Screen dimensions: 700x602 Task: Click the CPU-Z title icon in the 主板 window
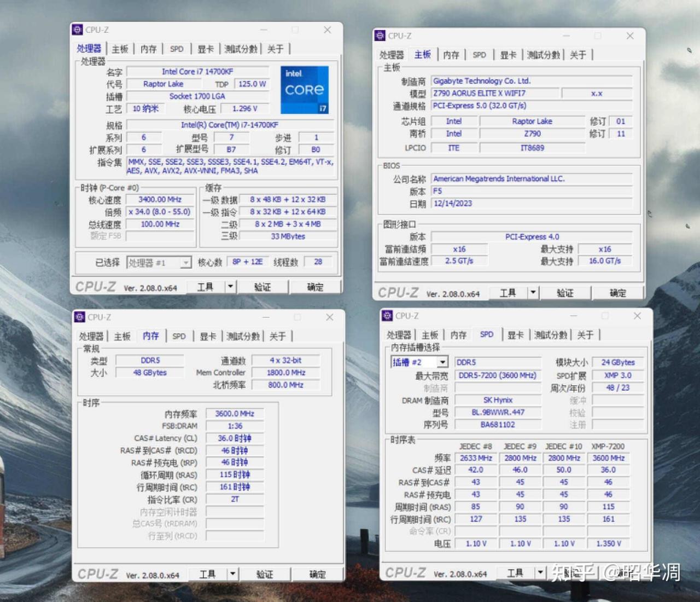pyautogui.click(x=380, y=36)
